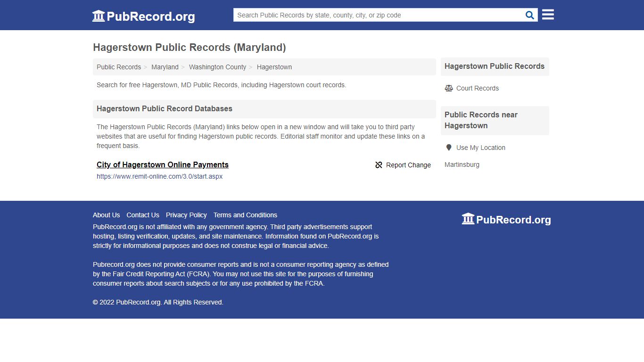
Task: Select the Hagerstown breadcrumb
Action: [x=274, y=67]
